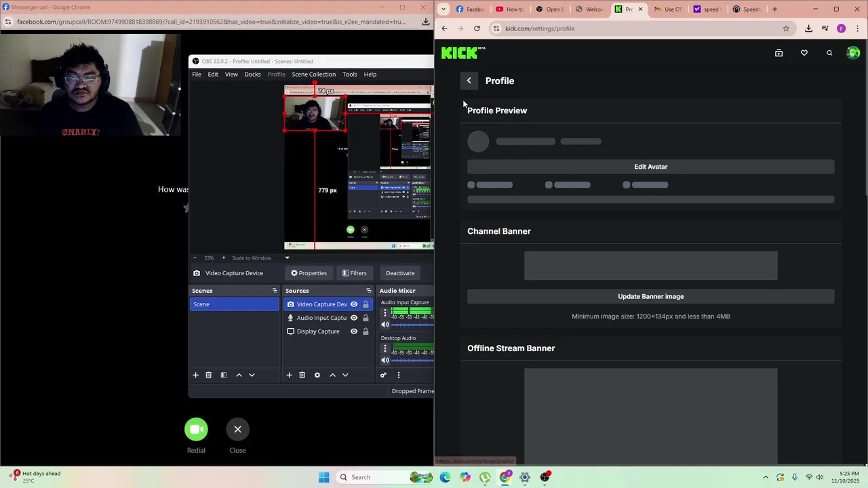The width and height of the screenshot is (868, 488).
Task: Adjust Desktop Audio volume slider
Action: coord(412,360)
